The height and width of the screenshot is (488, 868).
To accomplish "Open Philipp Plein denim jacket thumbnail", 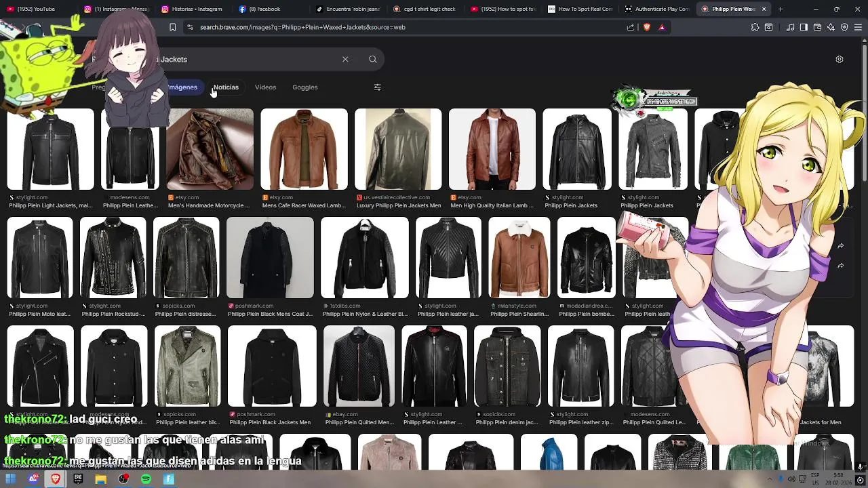I will [x=507, y=366].
